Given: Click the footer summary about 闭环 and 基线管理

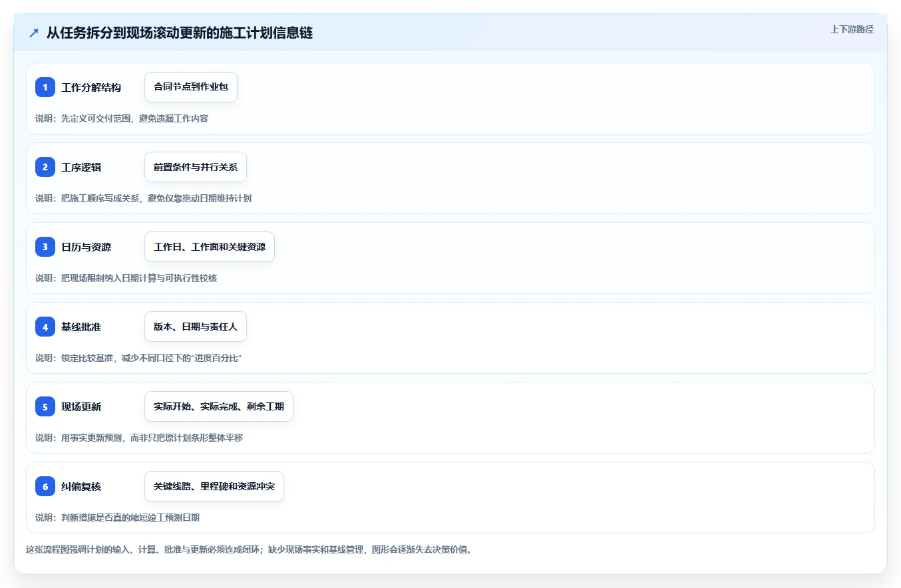Looking at the screenshot, I should [x=249, y=549].
